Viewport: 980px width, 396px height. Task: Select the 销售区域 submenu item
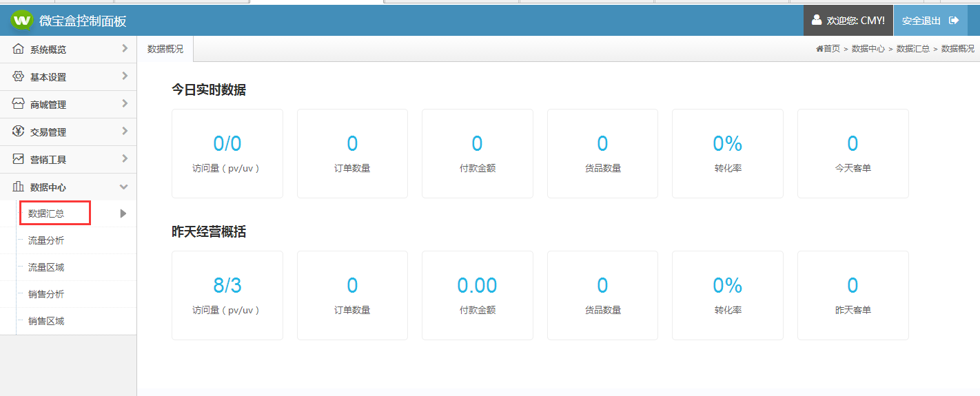click(46, 321)
